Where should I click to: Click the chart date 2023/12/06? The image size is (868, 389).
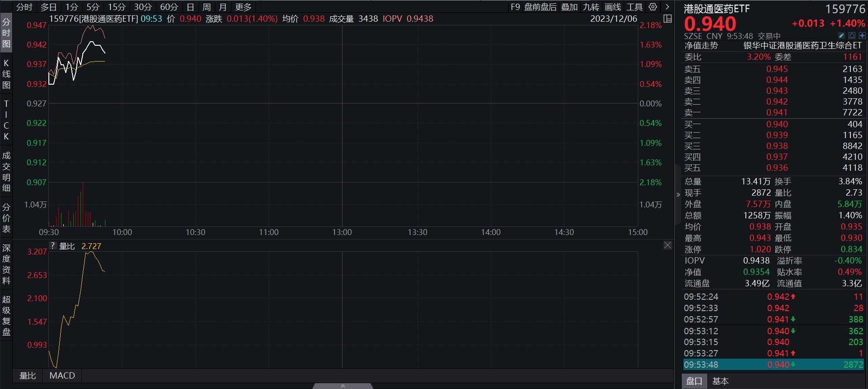(613, 19)
